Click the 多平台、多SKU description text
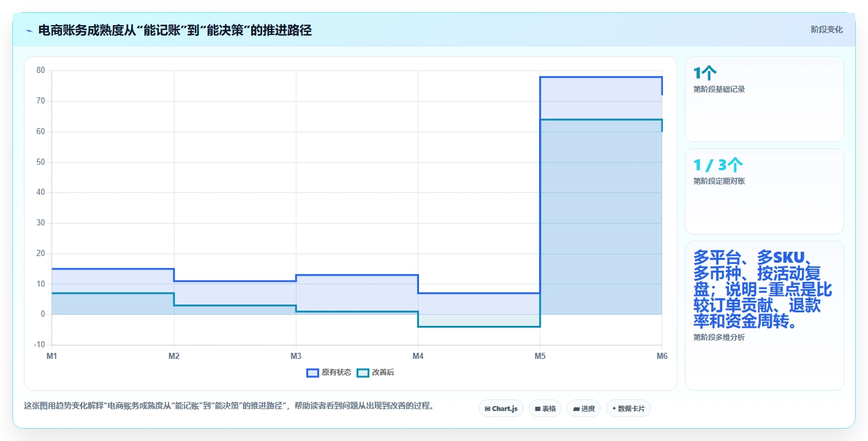868x441 pixels. pos(763,288)
